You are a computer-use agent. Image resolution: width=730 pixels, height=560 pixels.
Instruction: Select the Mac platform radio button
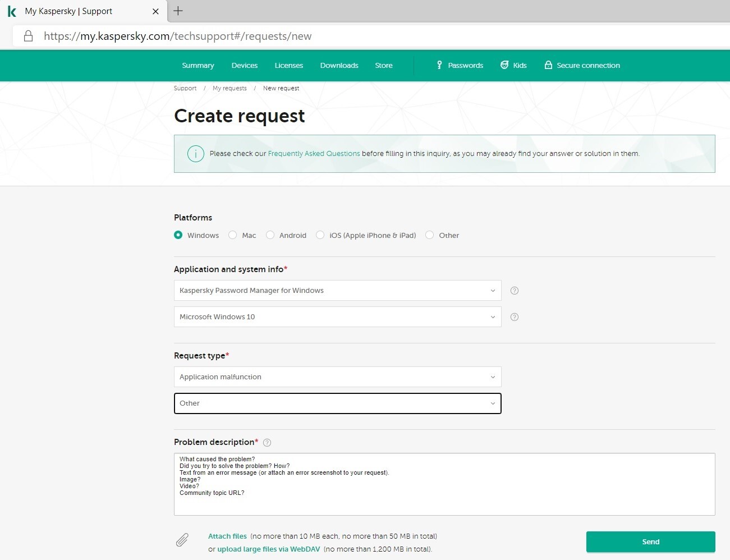pos(232,235)
